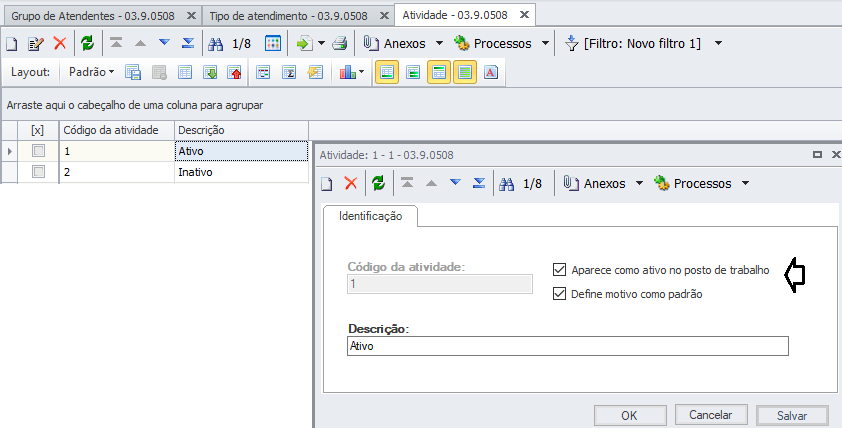This screenshot has width=842, height=428.
Task: Click the bar chart icon
Action: point(347,72)
